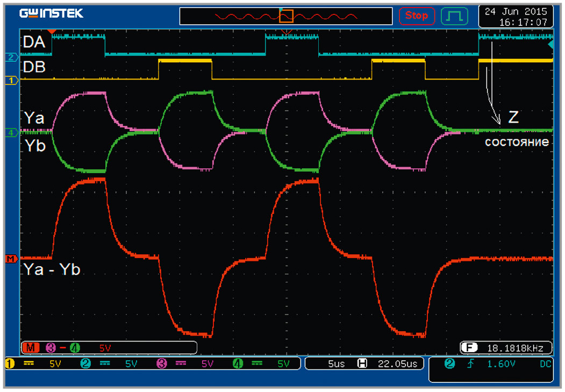
Task: Click the GW Instek logo
Action: (x=51, y=13)
